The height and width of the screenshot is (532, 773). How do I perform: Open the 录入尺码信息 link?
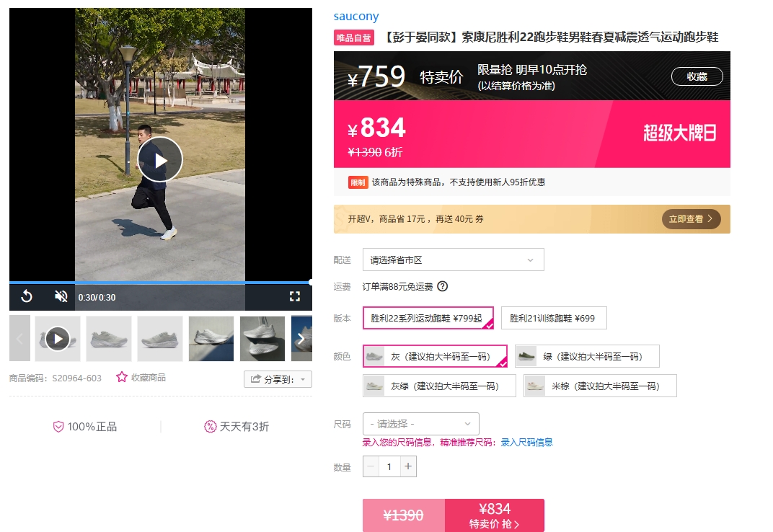526,443
